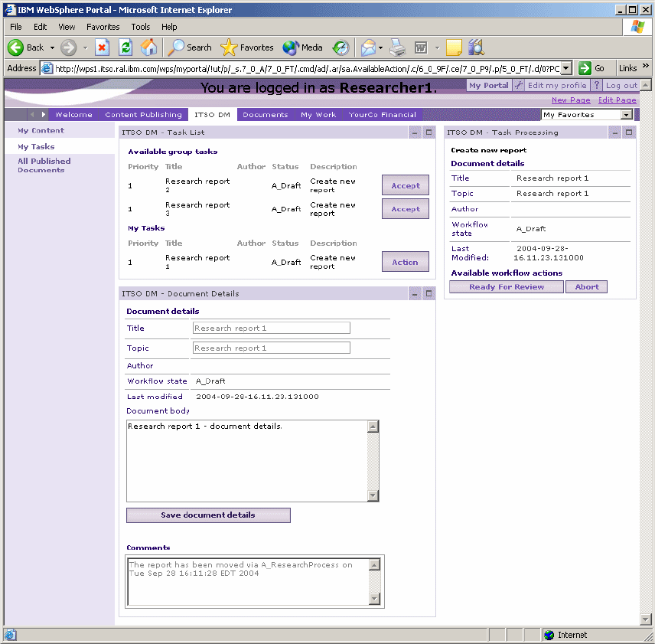
Task: Open the My Favorites dropdown
Action: (627, 115)
